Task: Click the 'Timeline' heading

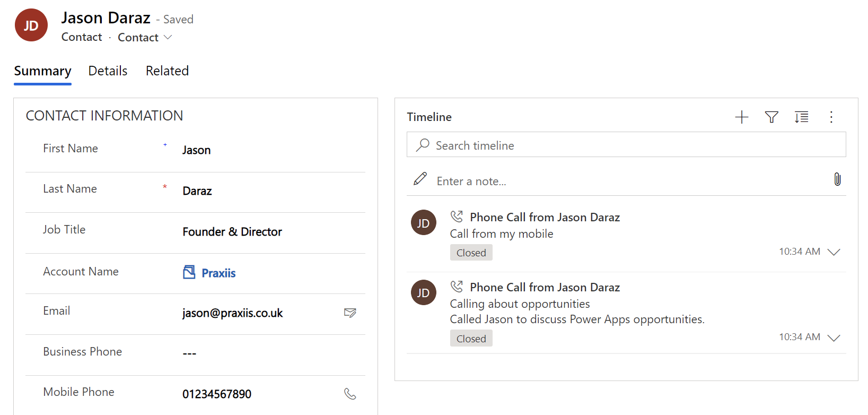Action: click(x=429, y=117)
